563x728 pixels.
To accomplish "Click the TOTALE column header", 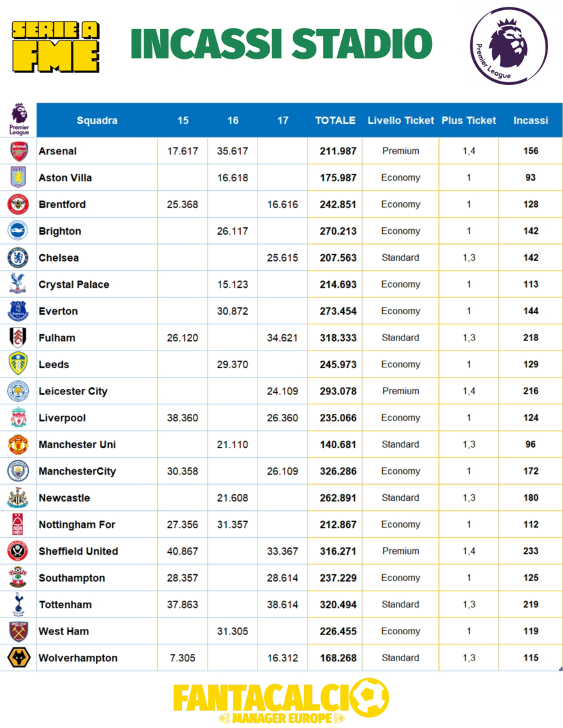I will coord(335,121).
